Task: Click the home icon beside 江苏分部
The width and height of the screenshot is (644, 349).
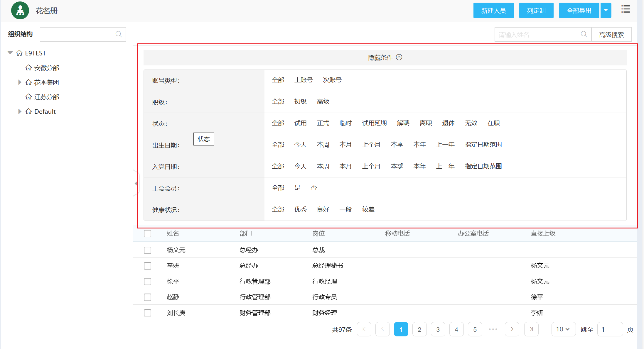Action: (28, 97)
